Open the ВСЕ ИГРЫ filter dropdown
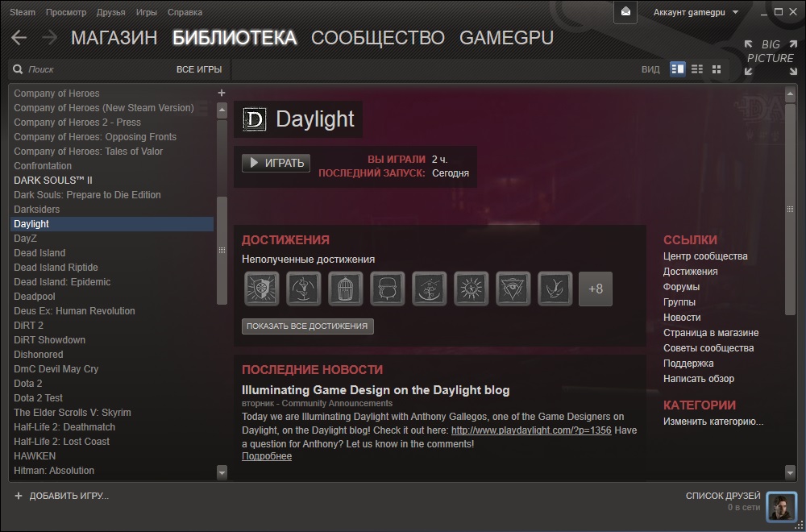Image resolution: width=806 pixels, height=532 pixels. pos(199,69)
